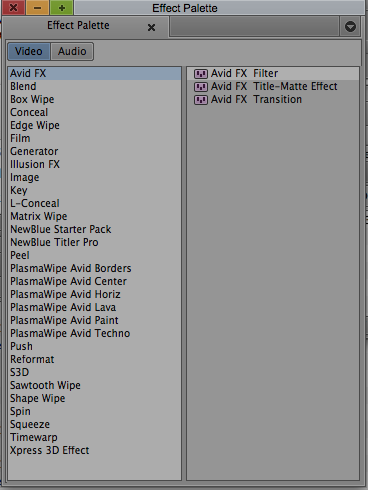Click the Avid FX Filter effect icon
Viewport: 368px width, 490px height.
pyautogui.click(x=201, y=74)
